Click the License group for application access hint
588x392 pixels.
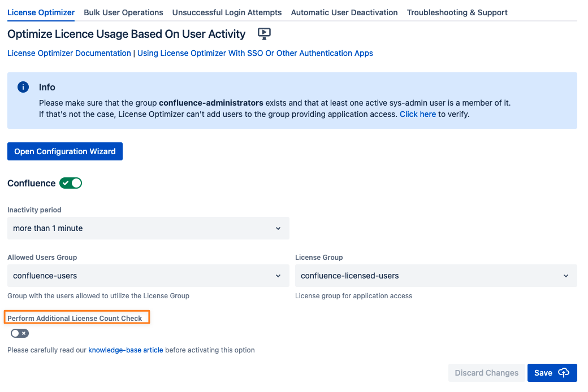[x=353, y=295]
